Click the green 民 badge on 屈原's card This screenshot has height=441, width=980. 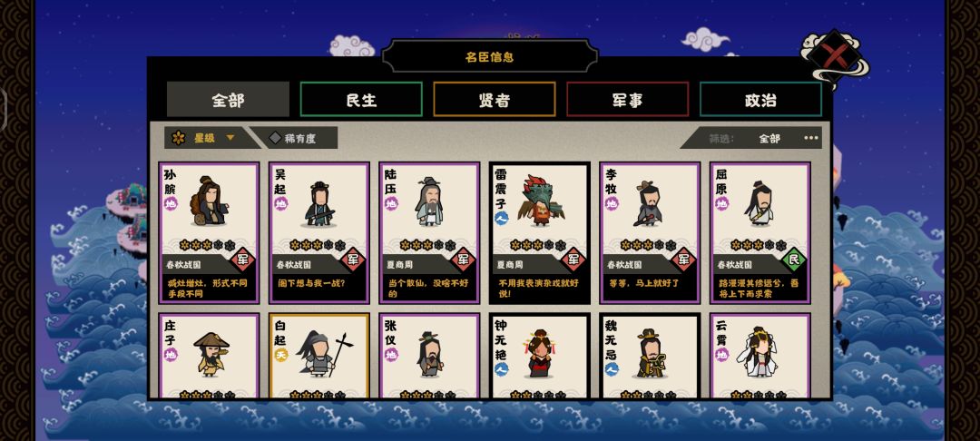[x=794, y=259]
